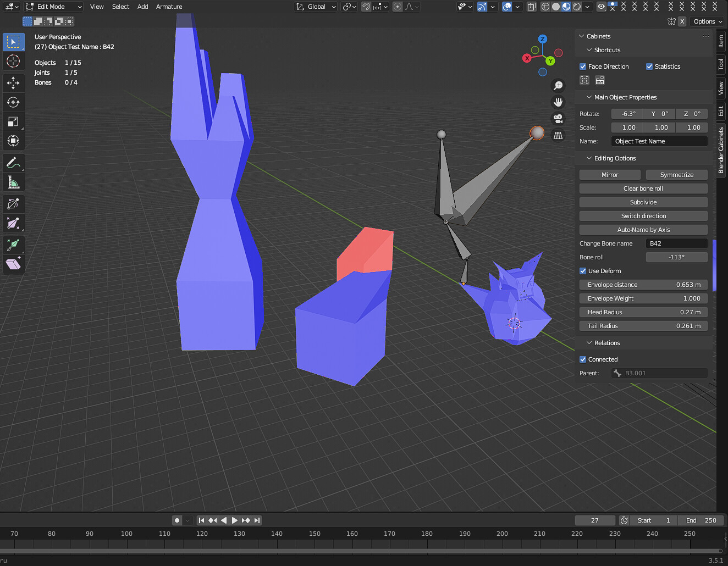This screenshot has width=728, height=566.
Task: Click the Subdivide button
Action: 643,202
